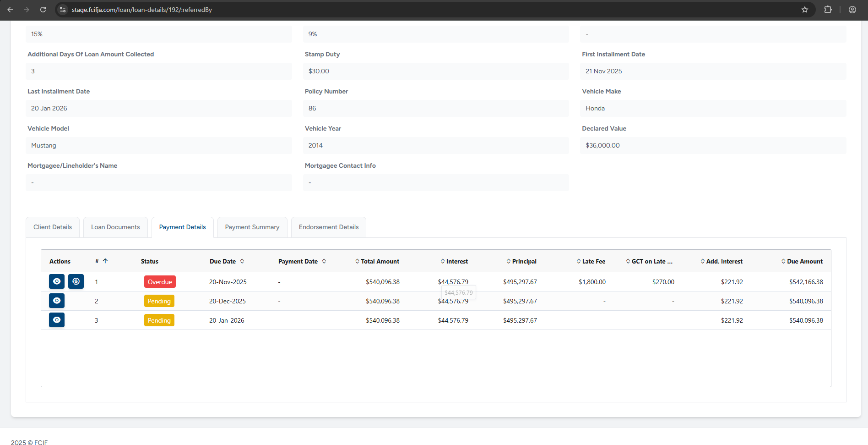Image resolution: width=868 pixels, height=445 pixels.
Task: Click the Pending badge for installment 2
Action: [159, 301]
